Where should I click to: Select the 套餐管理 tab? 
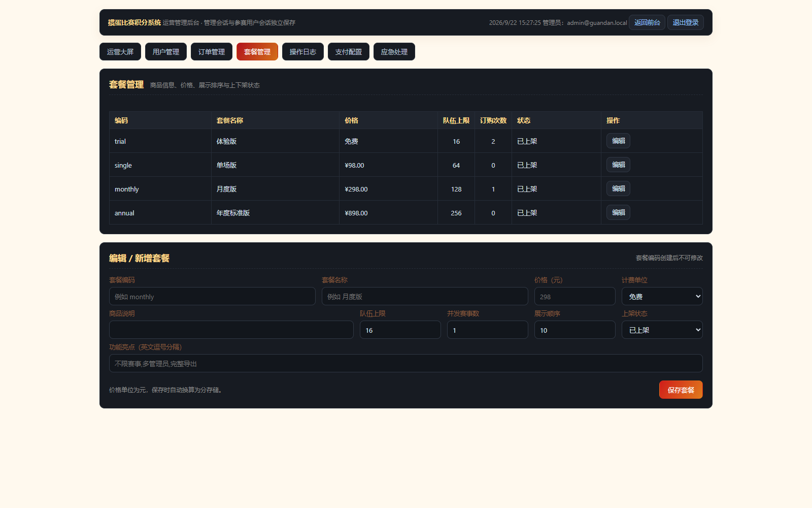(257, 52)
